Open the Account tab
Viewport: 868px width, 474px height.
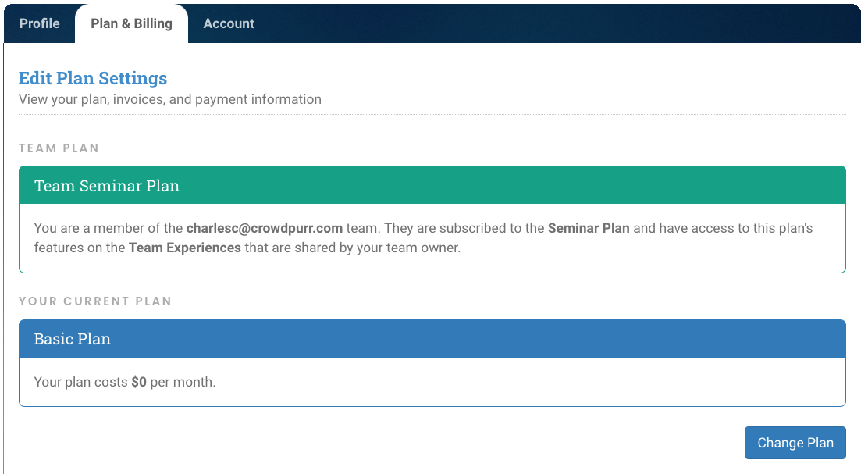pos(229,23)
